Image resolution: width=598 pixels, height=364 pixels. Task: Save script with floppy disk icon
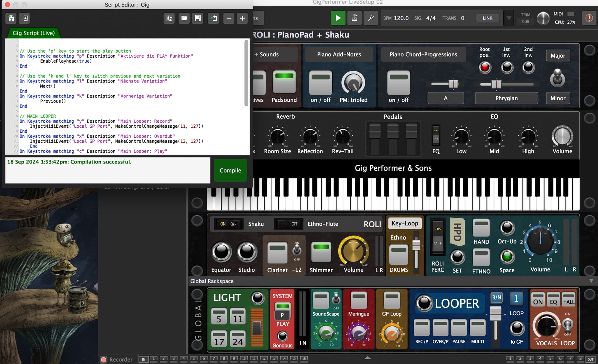pyautogui.click(x=197, y=18)
